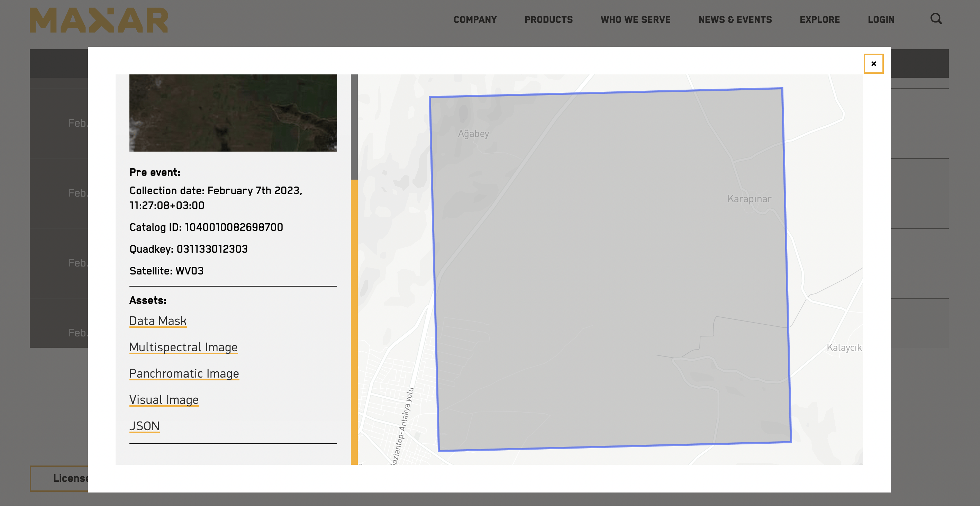Close the image details modal
This screenshot has height=506, width=980.
pos(873,64)
